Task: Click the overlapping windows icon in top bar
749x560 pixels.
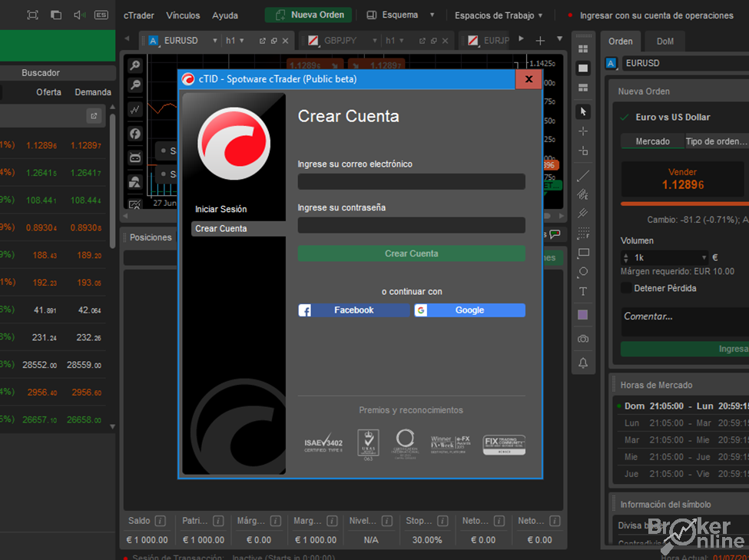Action: point(56,15)
